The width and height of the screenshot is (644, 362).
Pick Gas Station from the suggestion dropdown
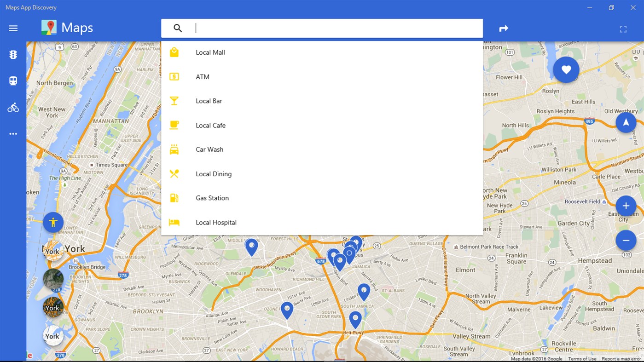pyautogui.click(x=212, y=198)
